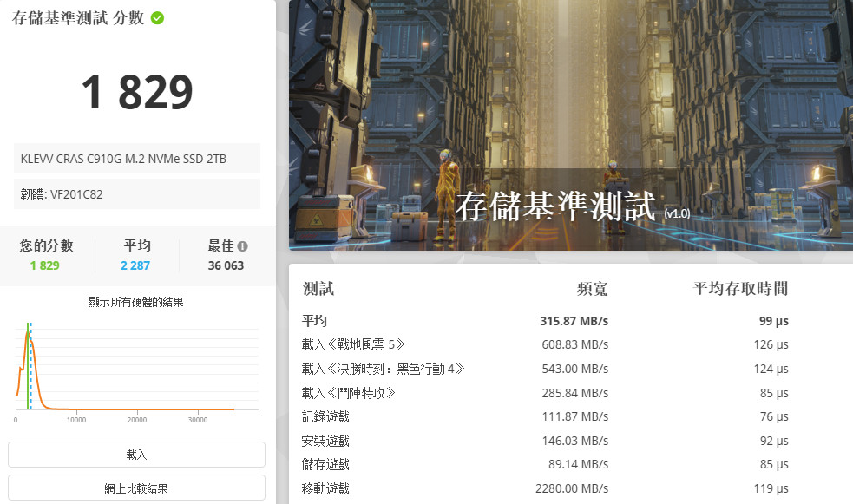Click the 36 063 best score value
The width and height of the screenshot is (853, 504).
(226, 265)
